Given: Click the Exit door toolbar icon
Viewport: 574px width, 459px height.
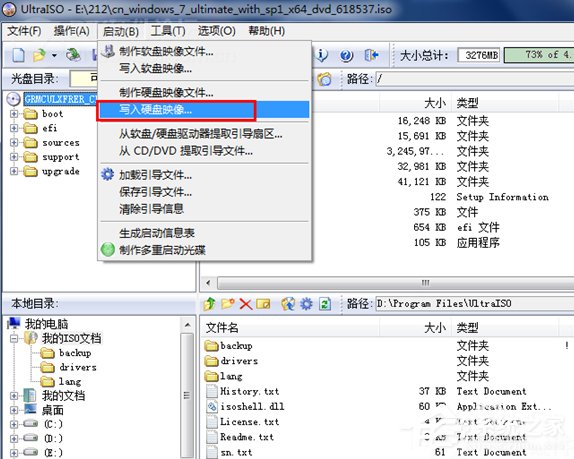Looking at the screenshot, I should (371, 55).
